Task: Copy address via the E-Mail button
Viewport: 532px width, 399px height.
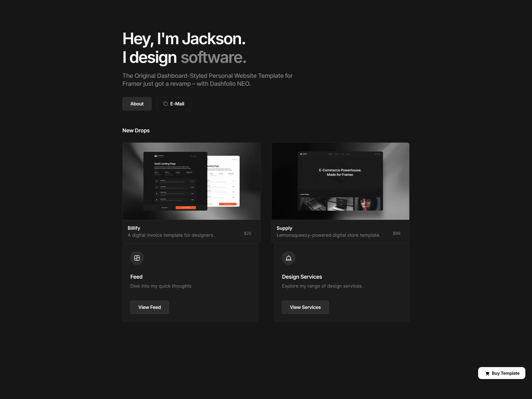Action: coord(174,104)
